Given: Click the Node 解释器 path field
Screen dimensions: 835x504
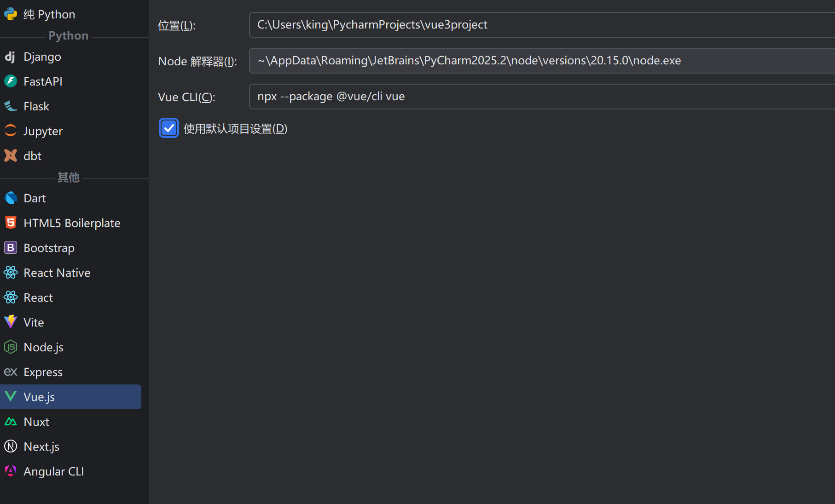Looking at the screenshot, I should (542, 61).
